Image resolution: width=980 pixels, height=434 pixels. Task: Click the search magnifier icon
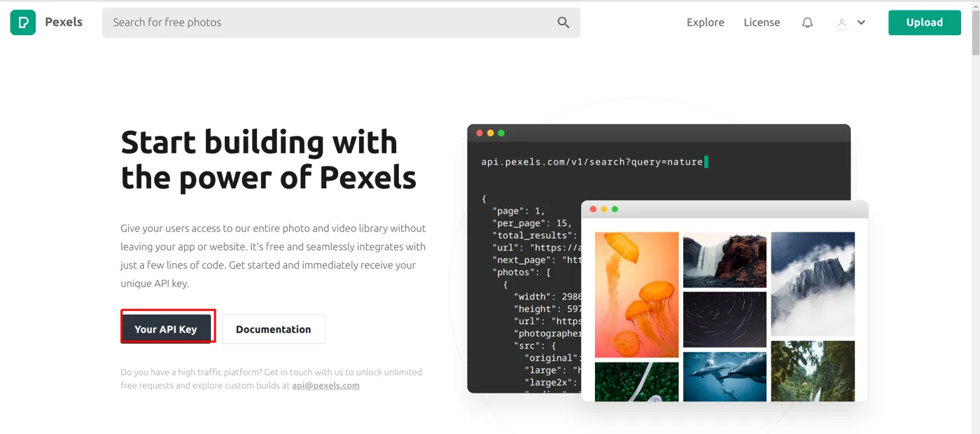pos(563,22)
